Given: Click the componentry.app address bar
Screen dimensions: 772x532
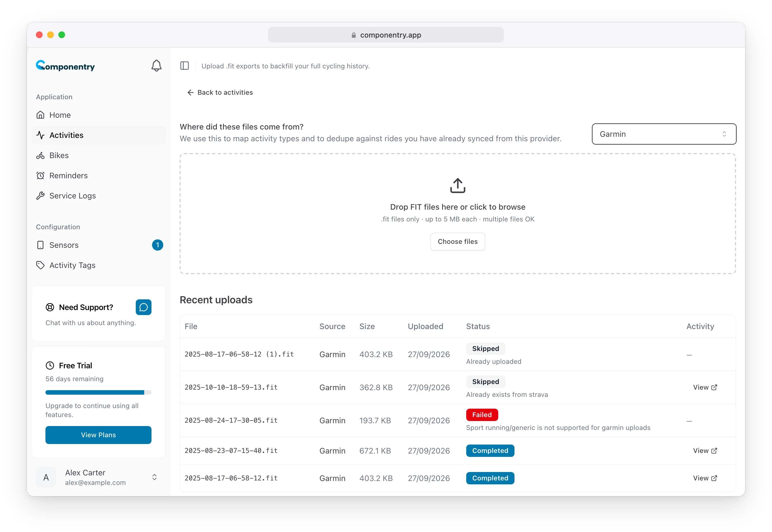Looking at the screenshot, I should click(386, 35).
